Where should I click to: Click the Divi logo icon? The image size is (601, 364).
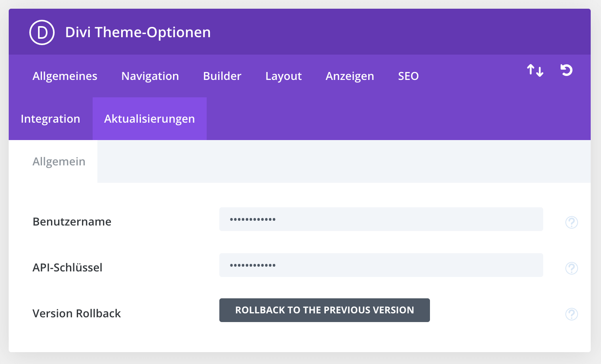point(42,32)
